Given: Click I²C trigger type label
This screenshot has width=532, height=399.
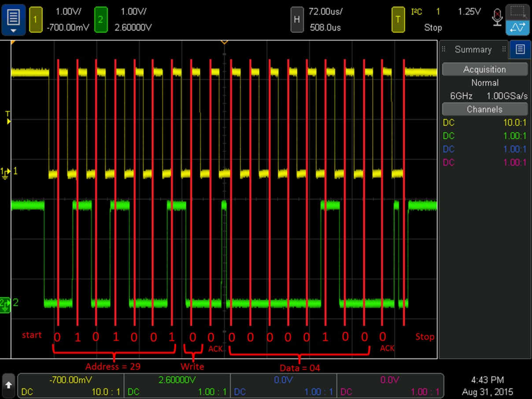Looking at the screenshot, I should pos(416,12).
